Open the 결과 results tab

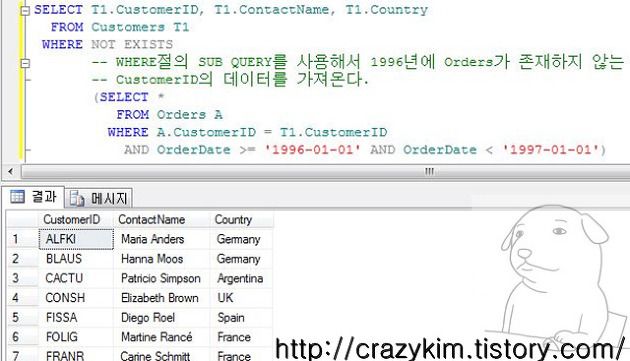(34, 197)
